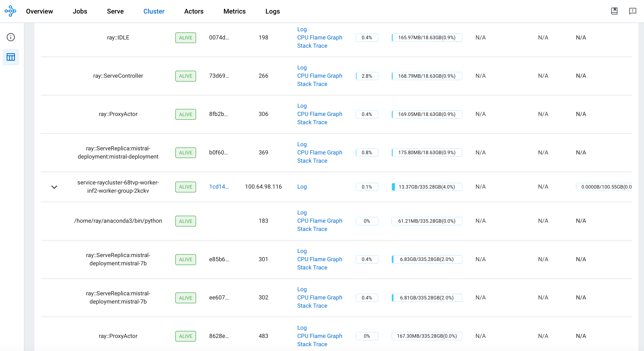The height and width of the screenshot is (351, 644).
Task: Collapse the service-raycluster worker node row
Action: pyautogui.click(x=54, y=187)
